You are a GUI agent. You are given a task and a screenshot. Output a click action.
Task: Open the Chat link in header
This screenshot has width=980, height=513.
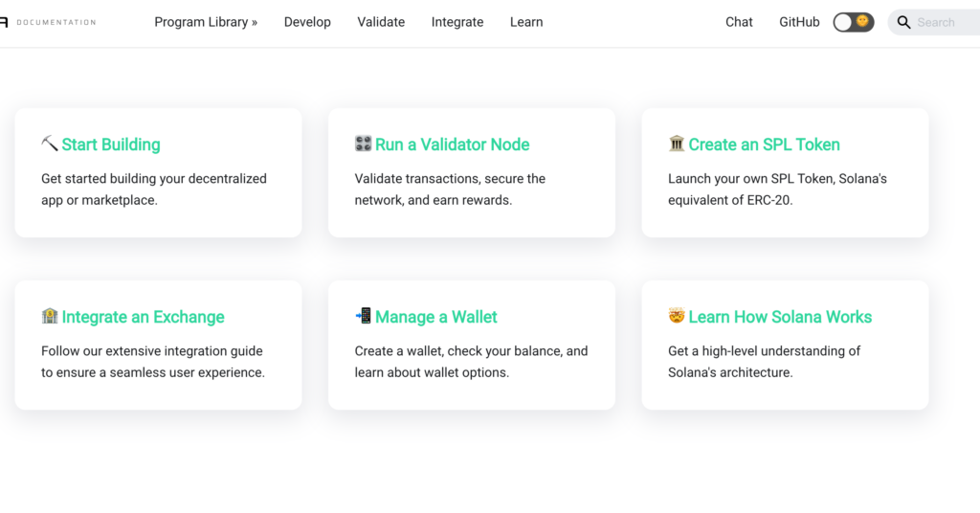pos(739,23)
